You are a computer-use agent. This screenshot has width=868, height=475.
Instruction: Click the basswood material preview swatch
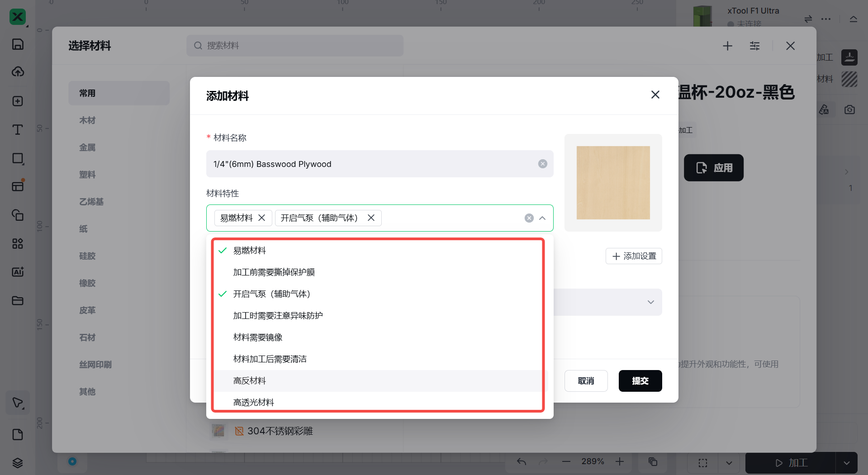[613, 183]
